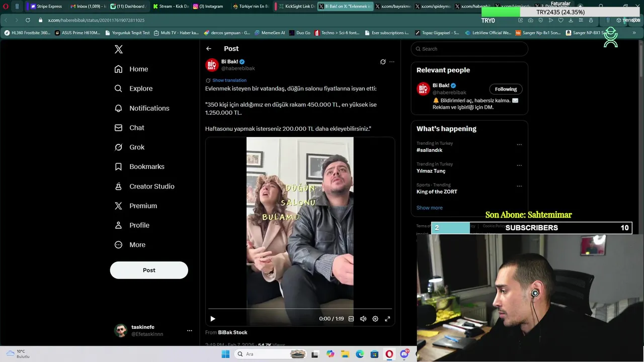This screenshot has width=644, height=362.
Task: Open trending topic #sallandık
Action: coord(429,150)
